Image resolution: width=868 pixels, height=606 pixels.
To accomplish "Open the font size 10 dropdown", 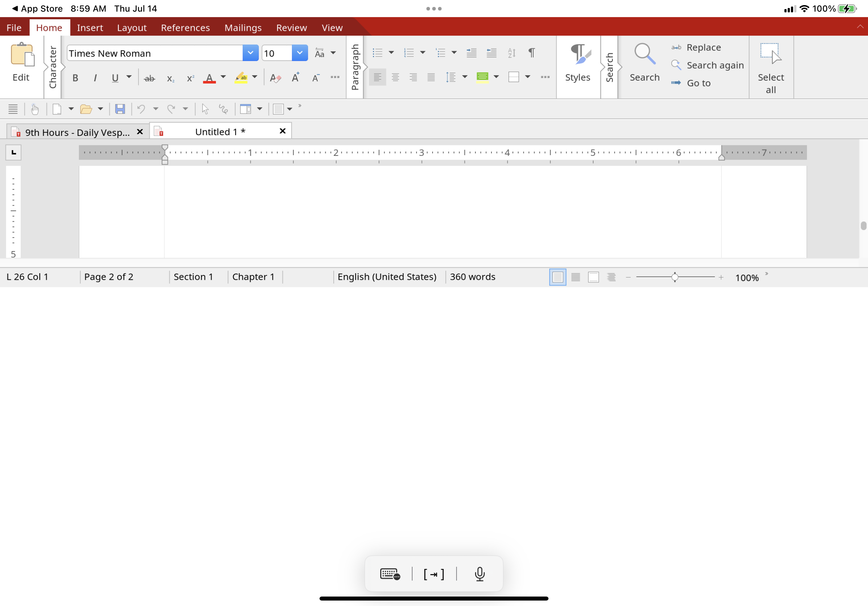I will [x=300, y=53].
